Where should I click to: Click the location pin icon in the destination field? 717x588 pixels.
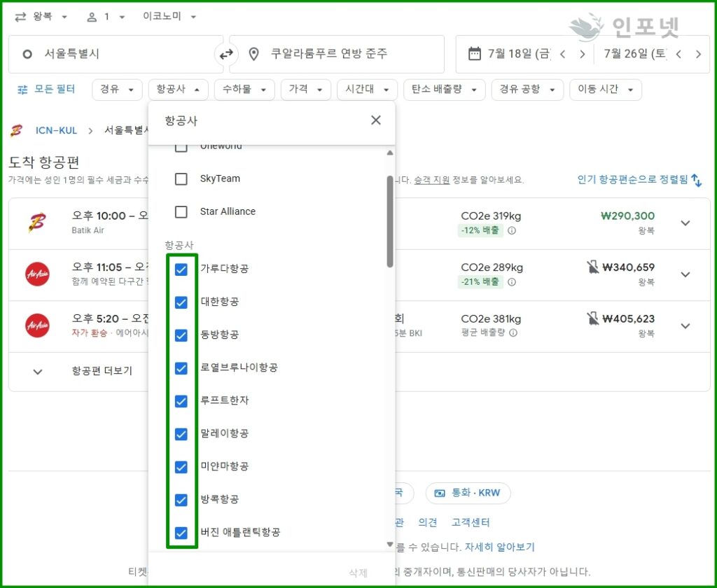(253, 55)
